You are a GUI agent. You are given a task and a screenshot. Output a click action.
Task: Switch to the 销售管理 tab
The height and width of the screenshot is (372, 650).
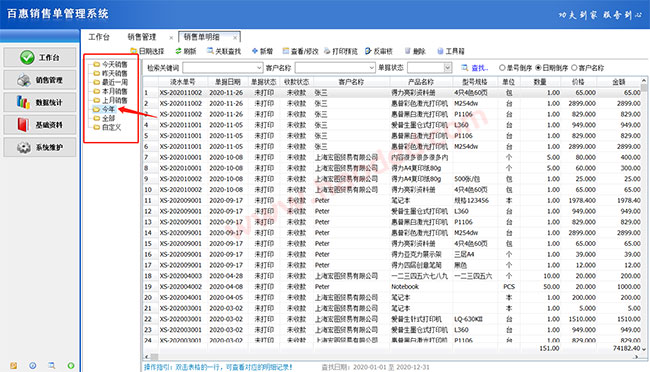tap(142, 37)
